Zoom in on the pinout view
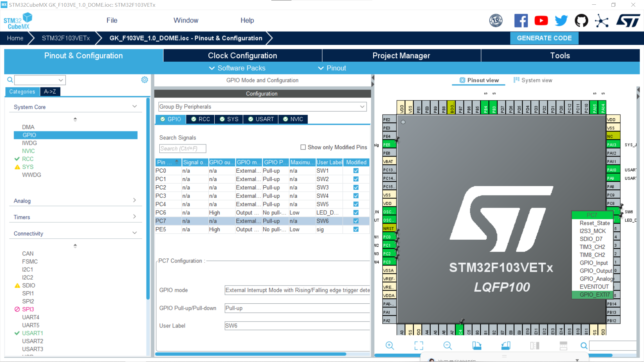644x362 pixels. click(390, 345)
